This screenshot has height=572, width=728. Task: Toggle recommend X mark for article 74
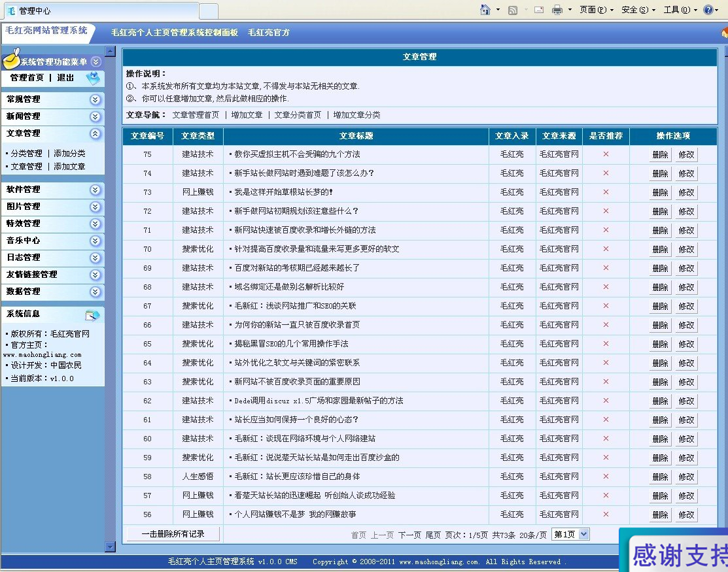click(x=606, y=173)
